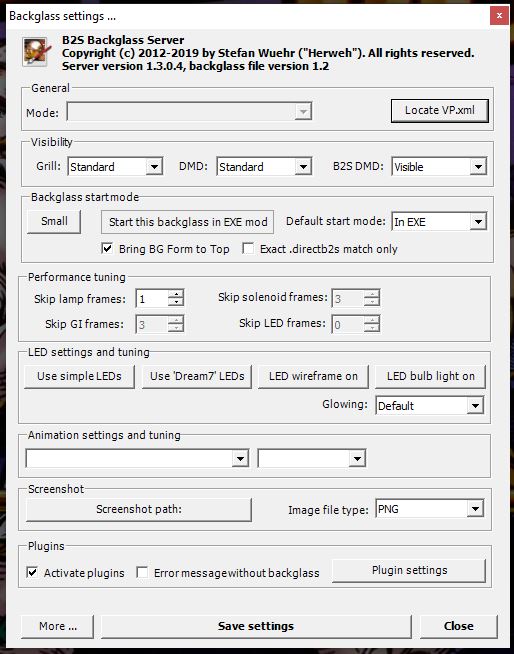Click Save settings button
The image size is (514, 654).
256,626
